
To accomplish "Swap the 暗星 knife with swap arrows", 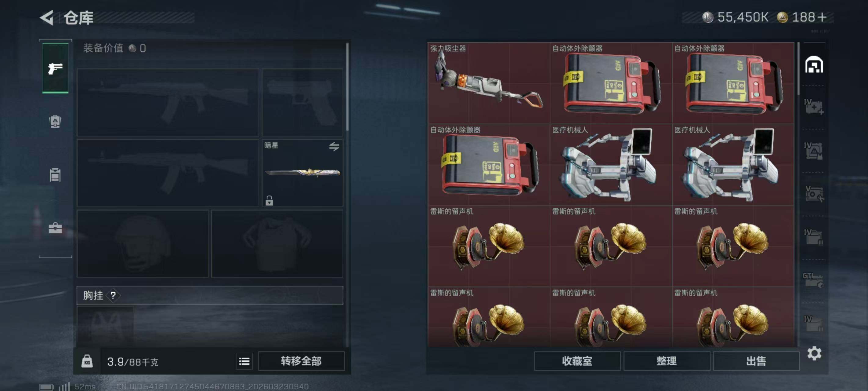I will 334,146.
